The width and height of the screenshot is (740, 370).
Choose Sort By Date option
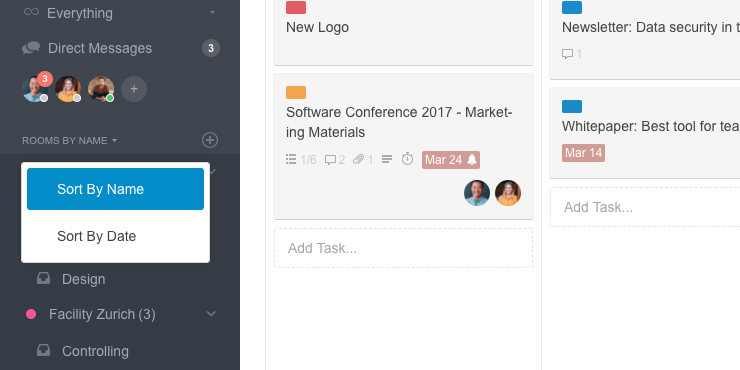tap(116, 236)
